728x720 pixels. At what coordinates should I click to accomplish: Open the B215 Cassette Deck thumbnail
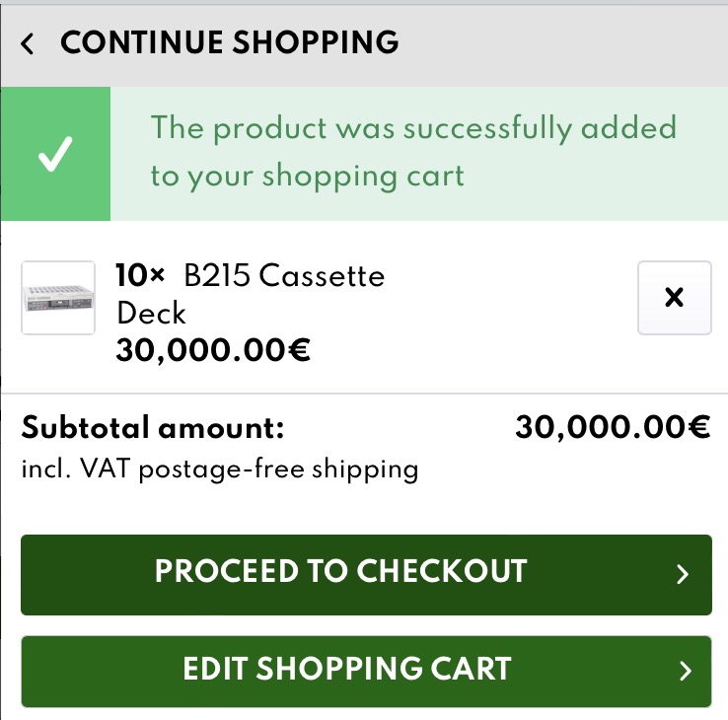[x=58, y=298]
